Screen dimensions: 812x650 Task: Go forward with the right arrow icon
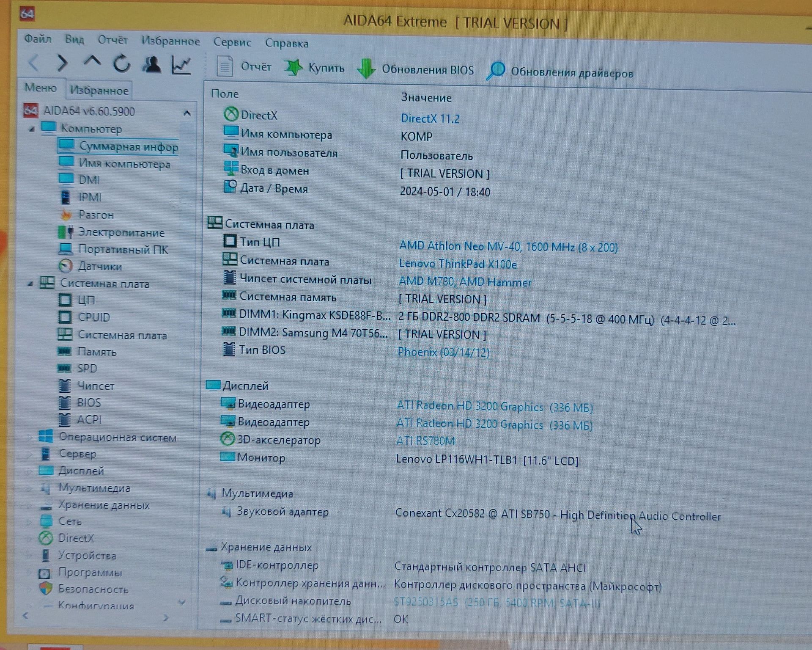click(62, 63)
